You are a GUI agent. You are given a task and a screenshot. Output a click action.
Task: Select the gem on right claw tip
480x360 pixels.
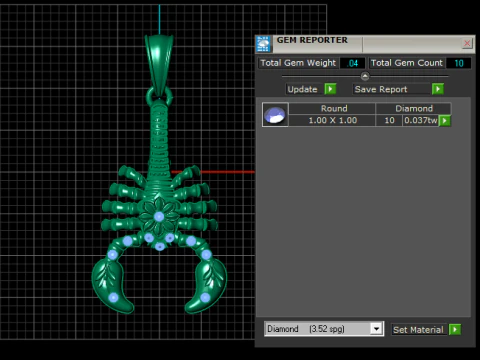[205, 297]
